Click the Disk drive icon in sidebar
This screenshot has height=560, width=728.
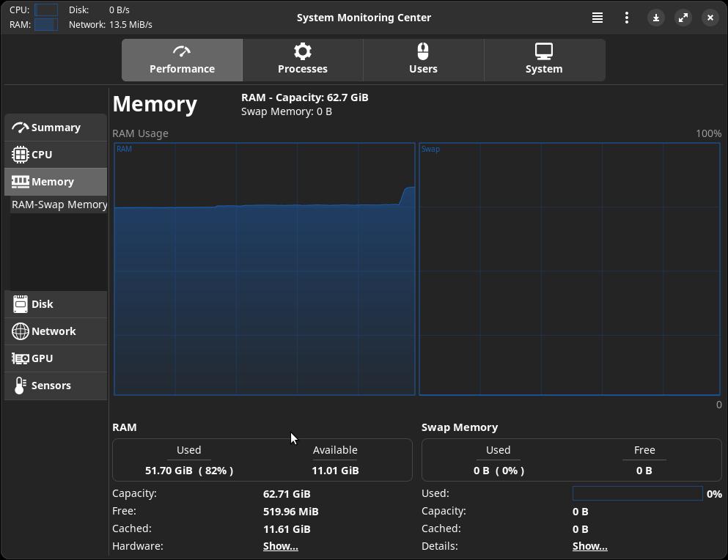21,304
